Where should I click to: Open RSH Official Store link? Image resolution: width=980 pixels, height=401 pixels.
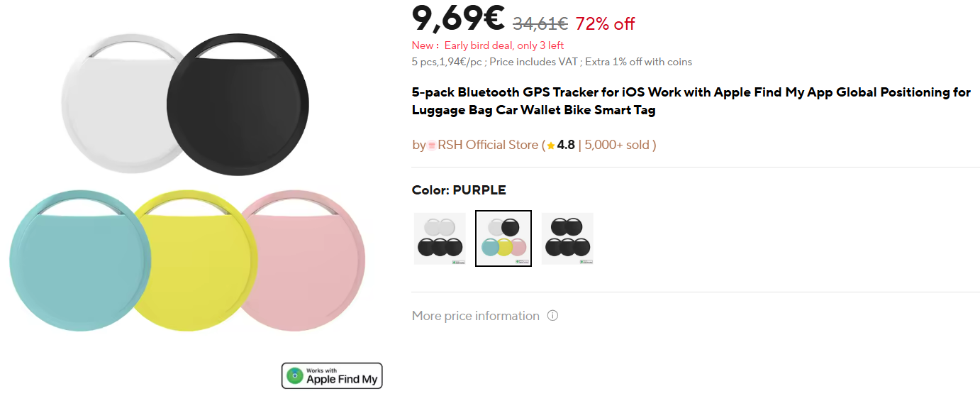coord(488,145)
